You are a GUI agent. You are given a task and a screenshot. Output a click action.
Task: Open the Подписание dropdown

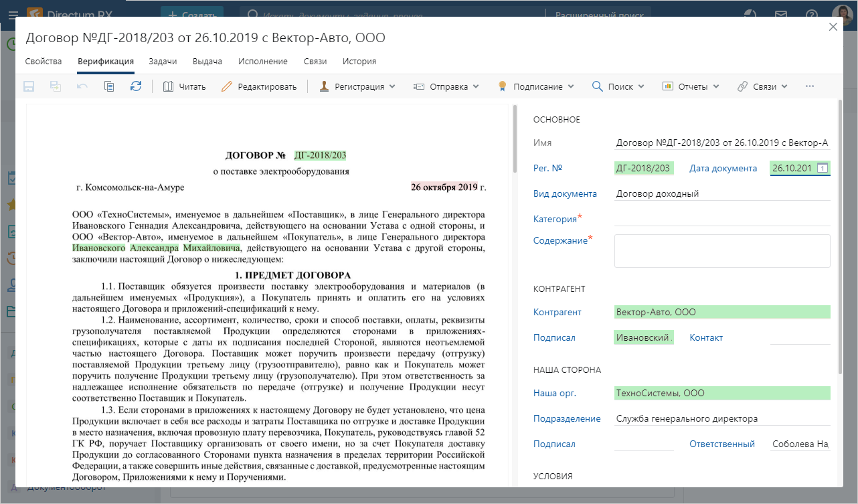pyautogui.click(x=535, y=86)
